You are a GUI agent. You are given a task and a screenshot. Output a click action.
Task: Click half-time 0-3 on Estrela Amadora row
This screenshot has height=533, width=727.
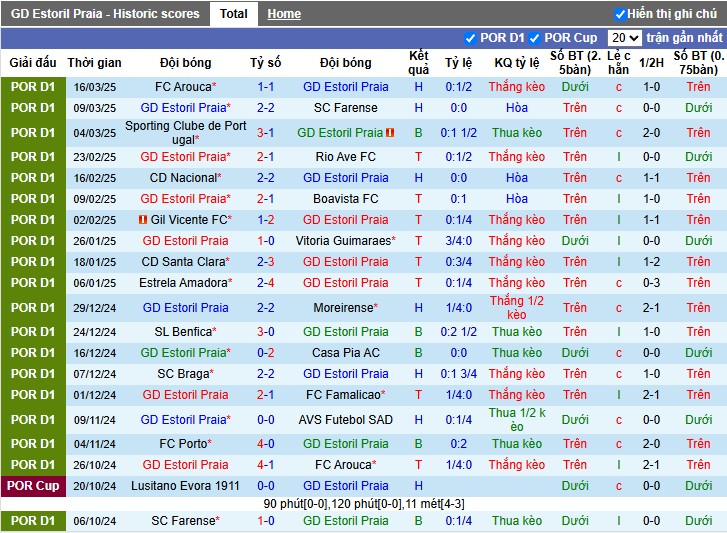tap(651, 283)
